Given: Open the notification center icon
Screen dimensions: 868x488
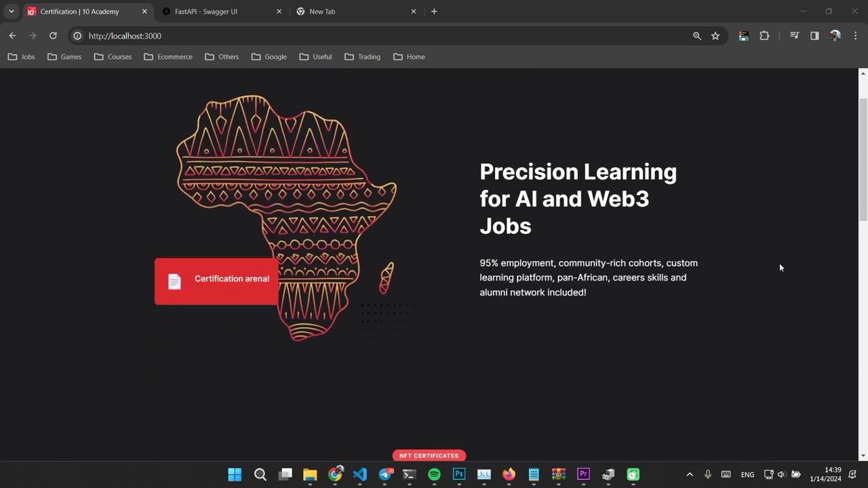Looking at the screenshot, I should pyautogui.click(x=853, y=474).
